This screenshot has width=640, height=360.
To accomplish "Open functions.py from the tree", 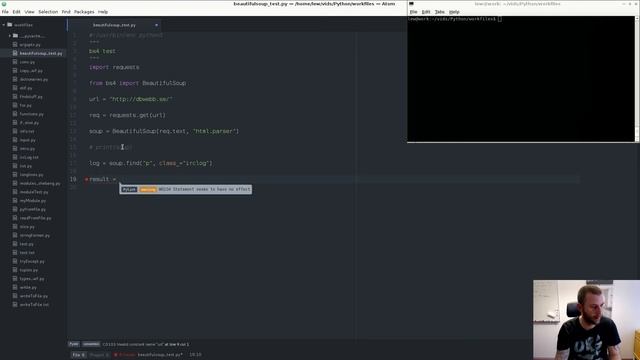I will point(31,114).
